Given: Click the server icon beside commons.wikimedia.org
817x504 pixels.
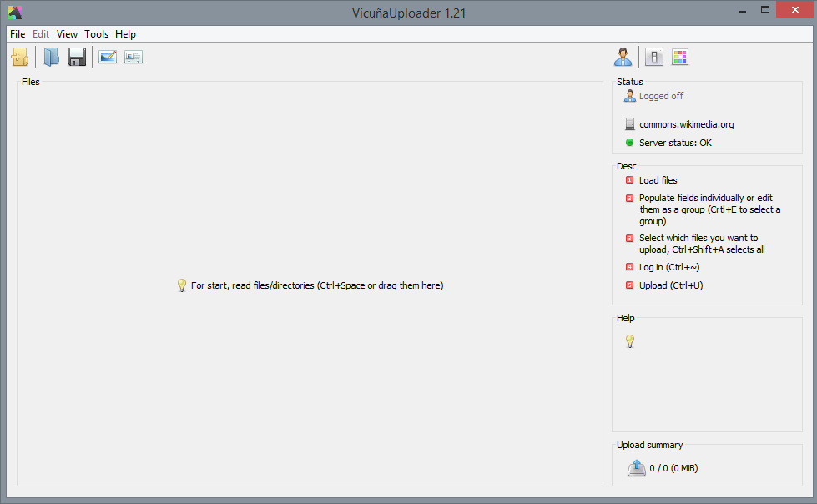Looking at the screenshot, I should coord(630,124).
